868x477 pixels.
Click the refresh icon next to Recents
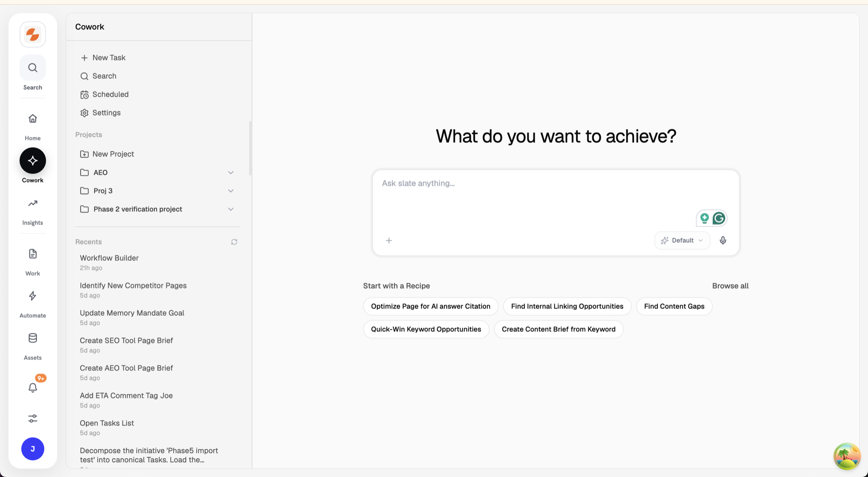pos(234,242)
